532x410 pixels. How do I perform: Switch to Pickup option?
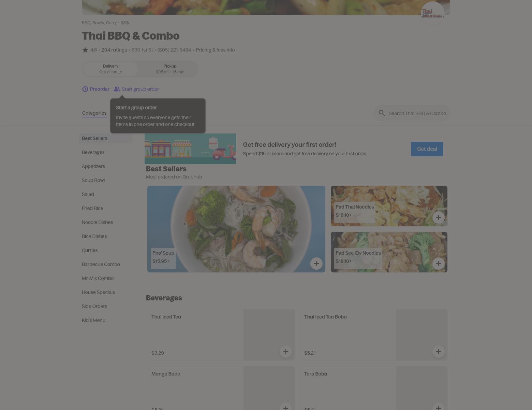170,69
